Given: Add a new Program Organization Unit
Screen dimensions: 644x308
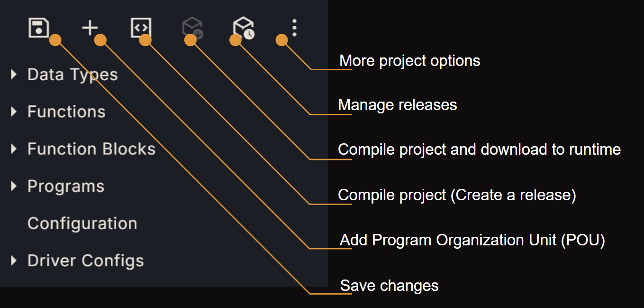Looking at the screenshot, I should coord(90,28).
